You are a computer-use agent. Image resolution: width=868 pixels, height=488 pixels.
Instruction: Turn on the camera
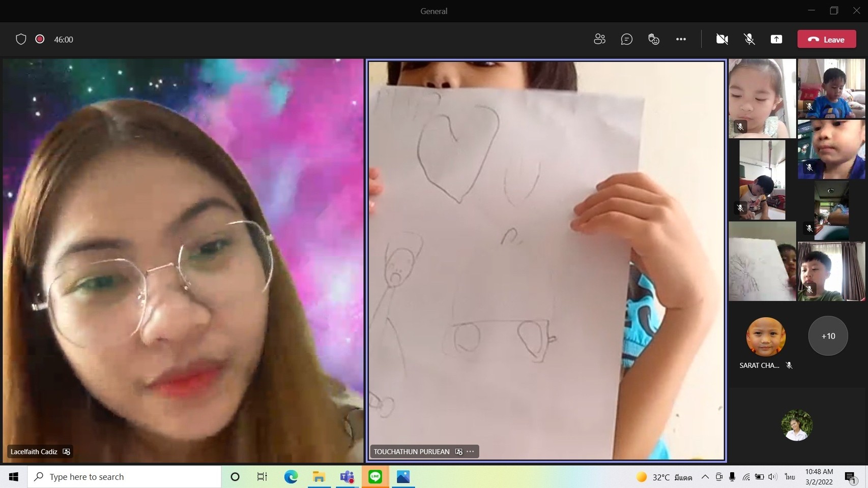tap(721, 39)
